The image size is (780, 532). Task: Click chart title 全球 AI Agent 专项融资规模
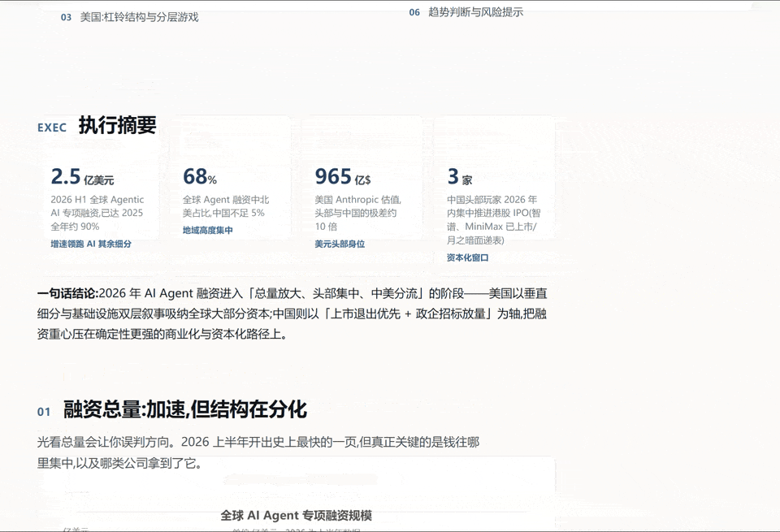point(296,516)
